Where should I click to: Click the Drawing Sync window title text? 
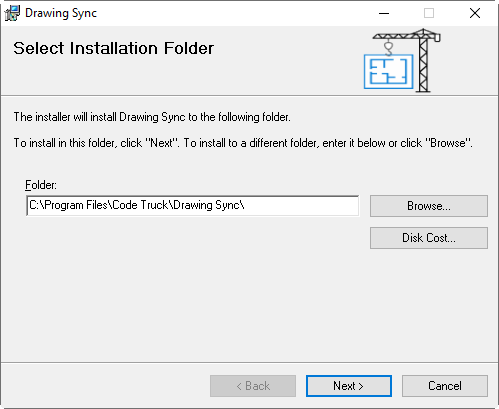click(61, 13)
